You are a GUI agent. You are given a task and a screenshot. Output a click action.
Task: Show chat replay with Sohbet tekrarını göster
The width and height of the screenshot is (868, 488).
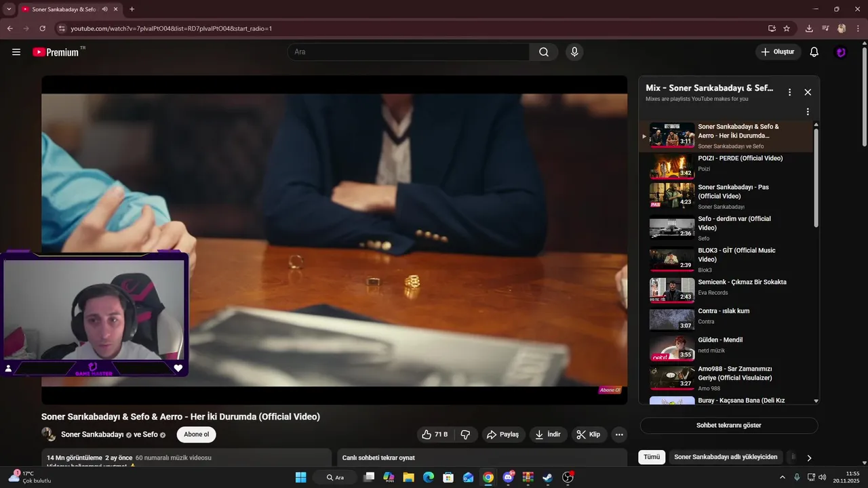click(x=729, y=426)
